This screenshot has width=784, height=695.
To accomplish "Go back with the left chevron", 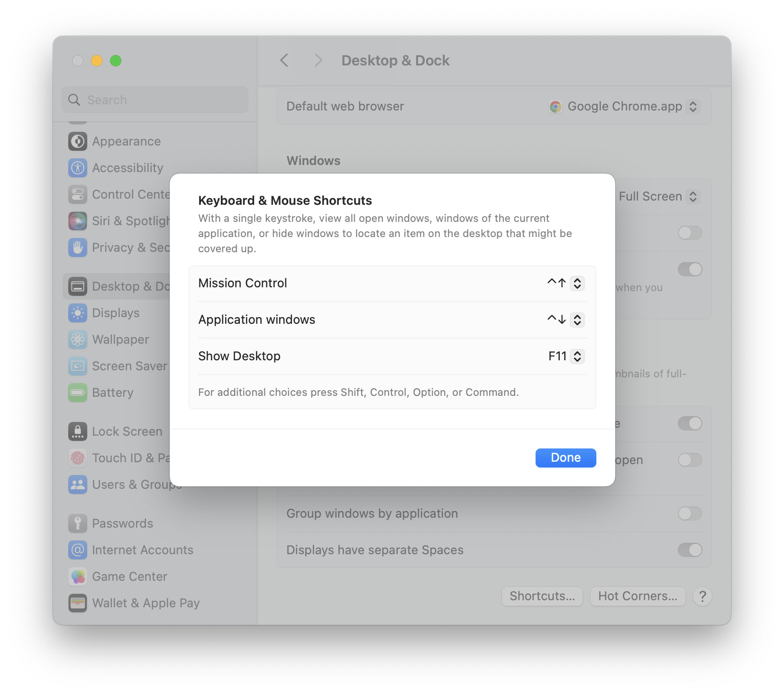I will 284,61.
